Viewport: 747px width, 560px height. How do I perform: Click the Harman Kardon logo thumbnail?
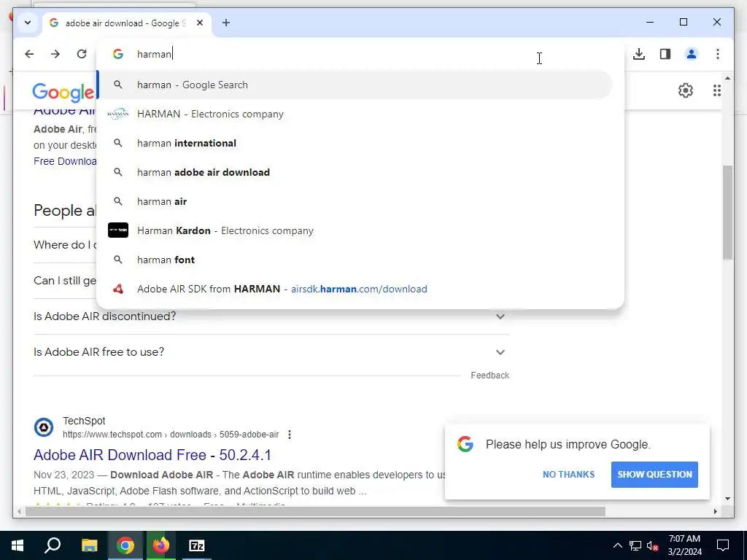point(117,230)
